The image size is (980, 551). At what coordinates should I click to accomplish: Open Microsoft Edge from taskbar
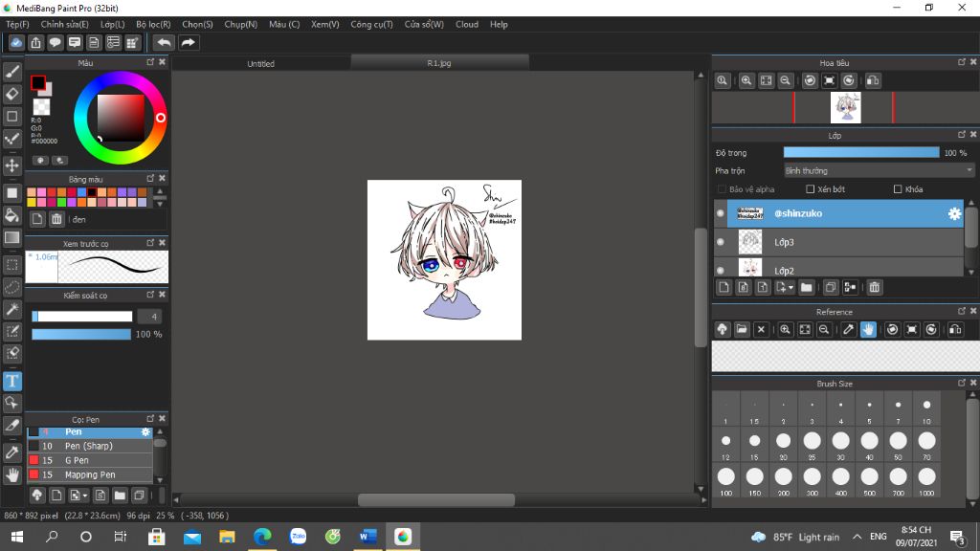262,537
